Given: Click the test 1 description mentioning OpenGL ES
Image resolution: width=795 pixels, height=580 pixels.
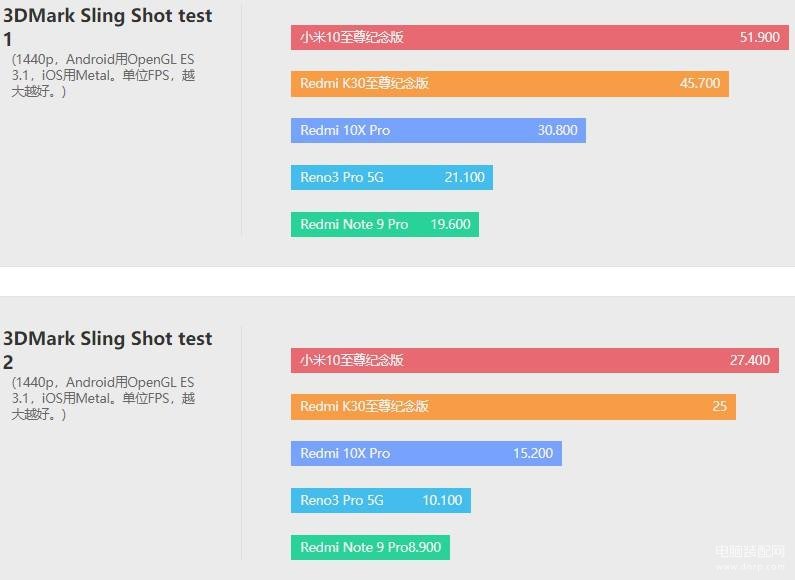Looking at the screenshot, I should pos(103,75).
